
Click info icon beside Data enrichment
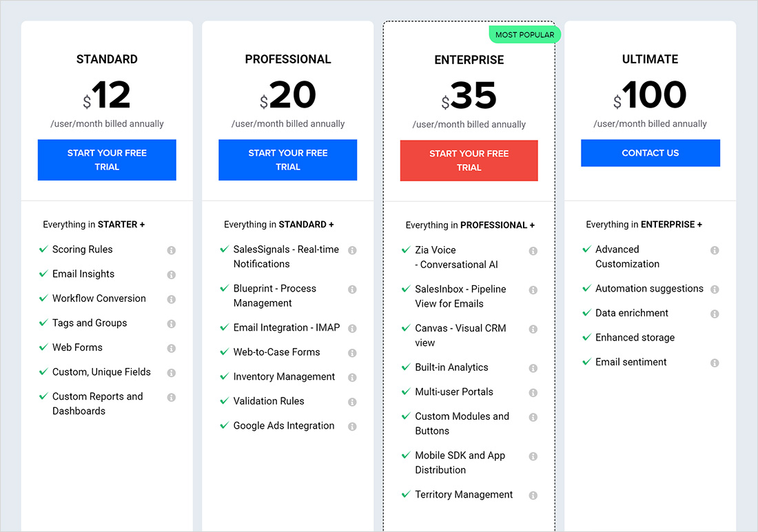point(715,314)
